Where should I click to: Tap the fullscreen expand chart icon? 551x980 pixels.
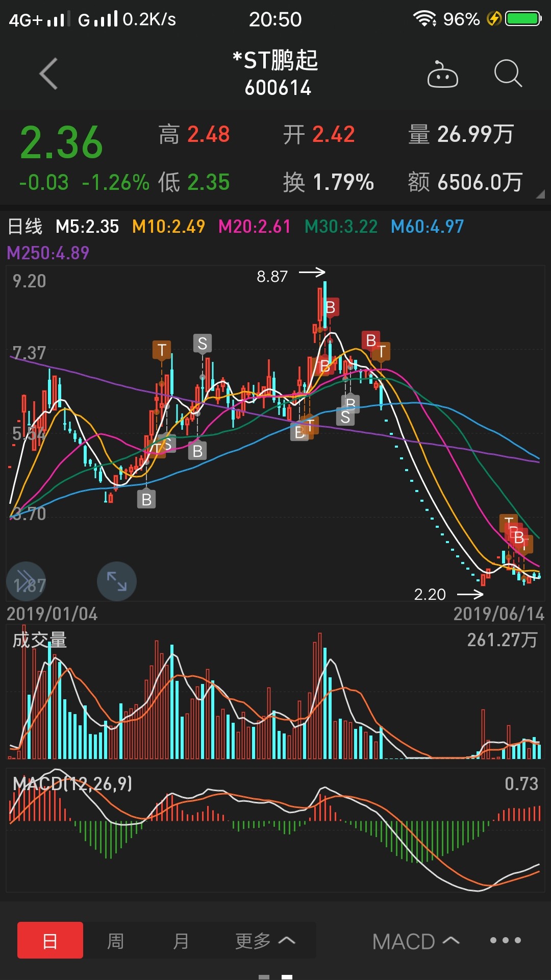pos(117,581)
